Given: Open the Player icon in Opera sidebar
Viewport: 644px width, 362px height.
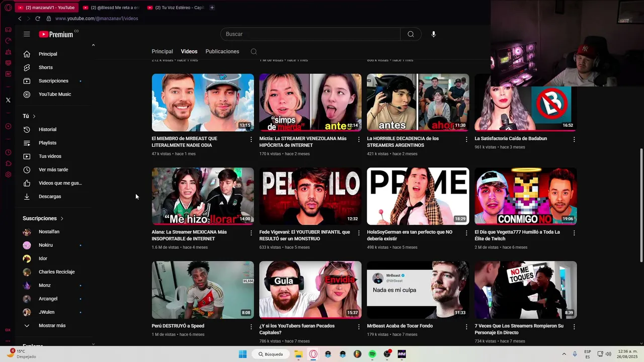Looking at the screenshot, I should 8,126.
